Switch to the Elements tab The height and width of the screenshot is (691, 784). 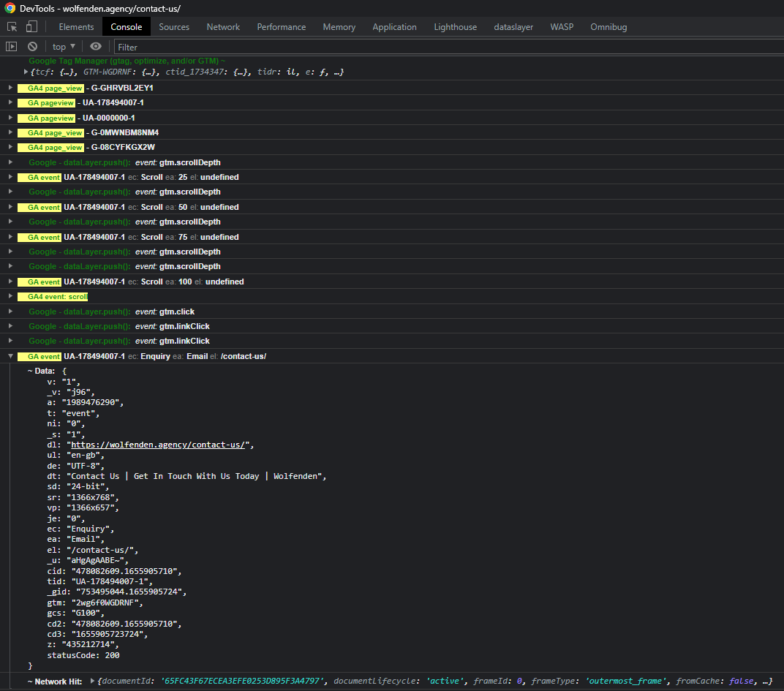76,27
